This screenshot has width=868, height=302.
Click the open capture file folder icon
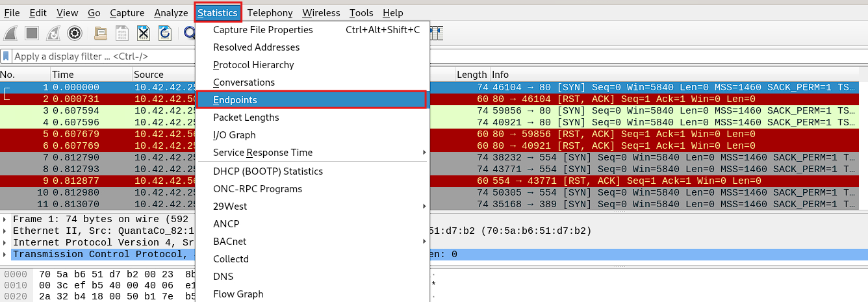tap(101, 32)
